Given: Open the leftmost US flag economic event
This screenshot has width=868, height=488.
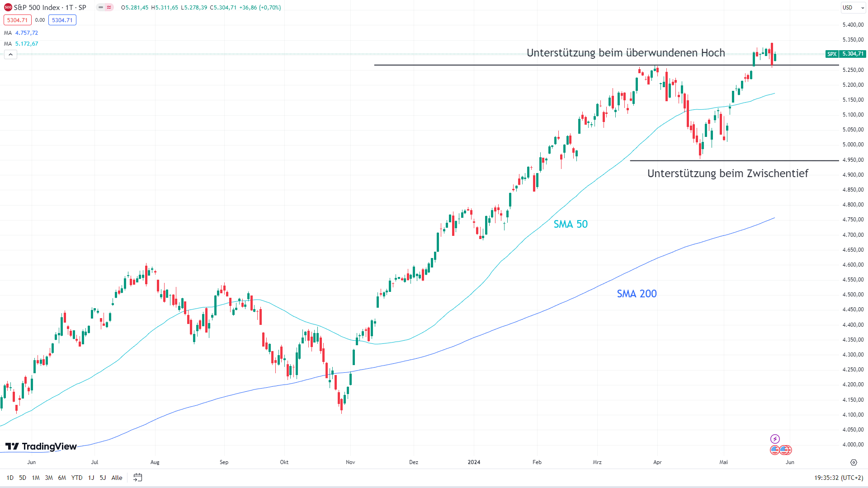Looking at the screenshot, I should click(x=774, y=450).
